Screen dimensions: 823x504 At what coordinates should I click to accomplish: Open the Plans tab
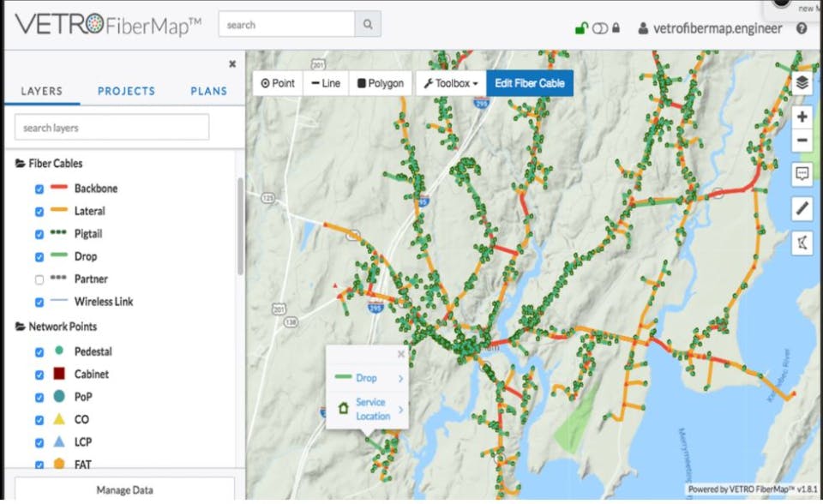207,91
